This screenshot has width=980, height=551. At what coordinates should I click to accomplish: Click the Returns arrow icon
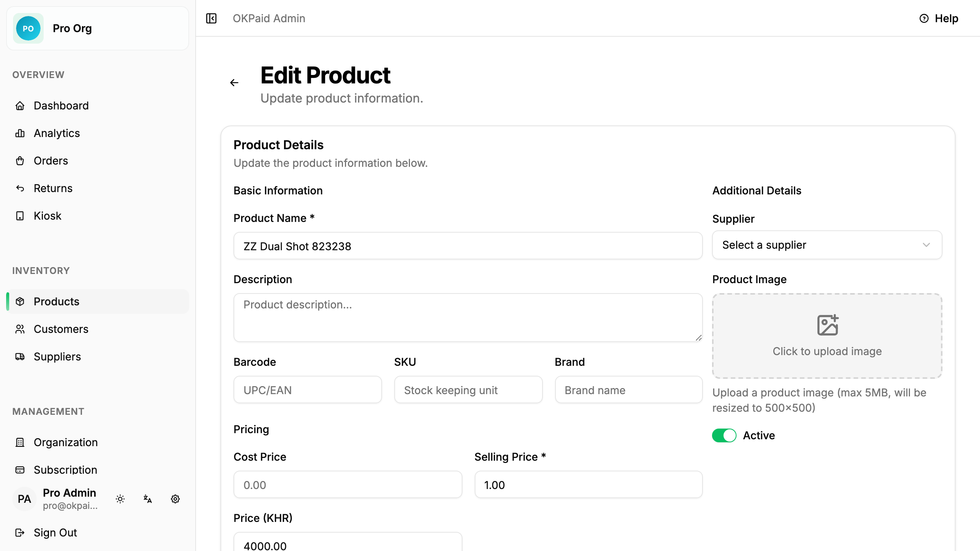point(20,188)
